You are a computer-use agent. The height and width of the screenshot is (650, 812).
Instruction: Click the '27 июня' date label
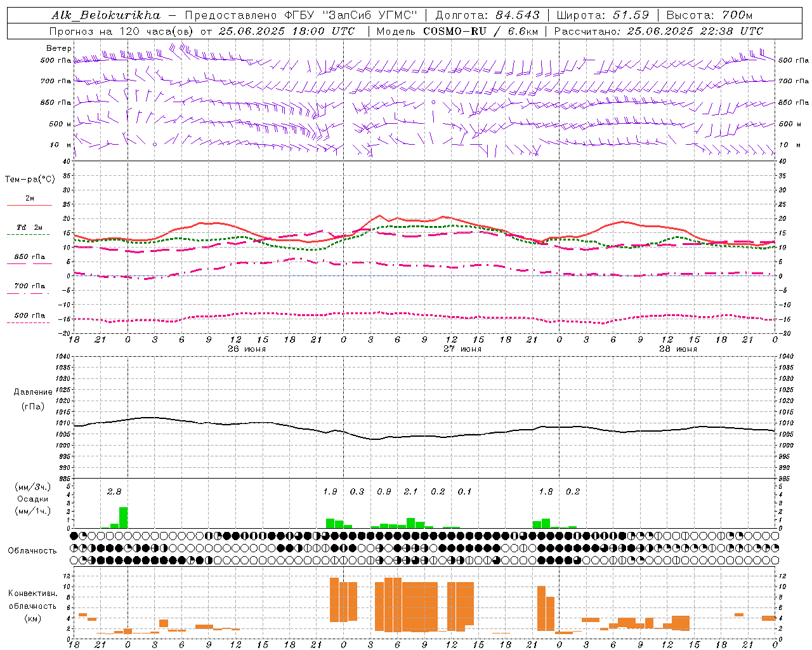click(462, 349)
